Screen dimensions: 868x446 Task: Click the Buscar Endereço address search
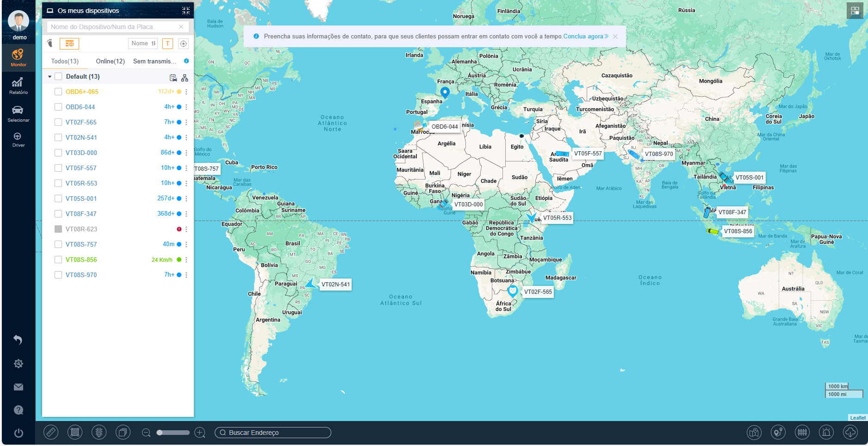[273, 433]
